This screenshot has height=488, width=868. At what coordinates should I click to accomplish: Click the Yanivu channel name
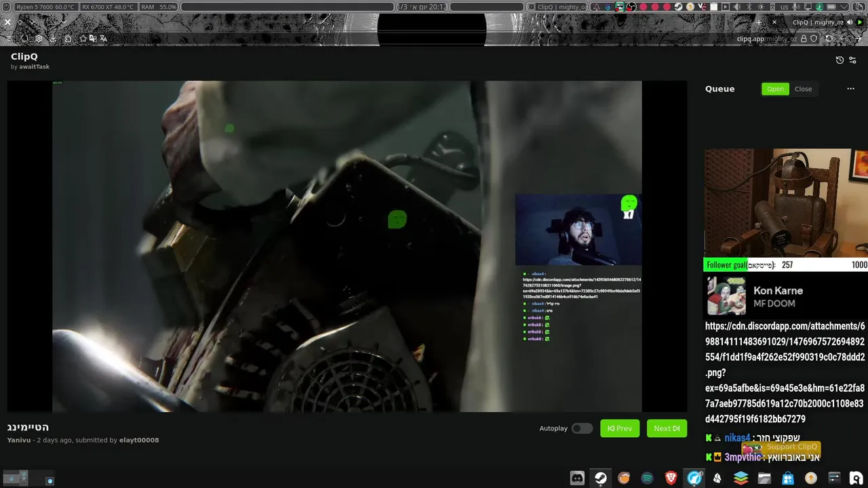pos(19,440)
